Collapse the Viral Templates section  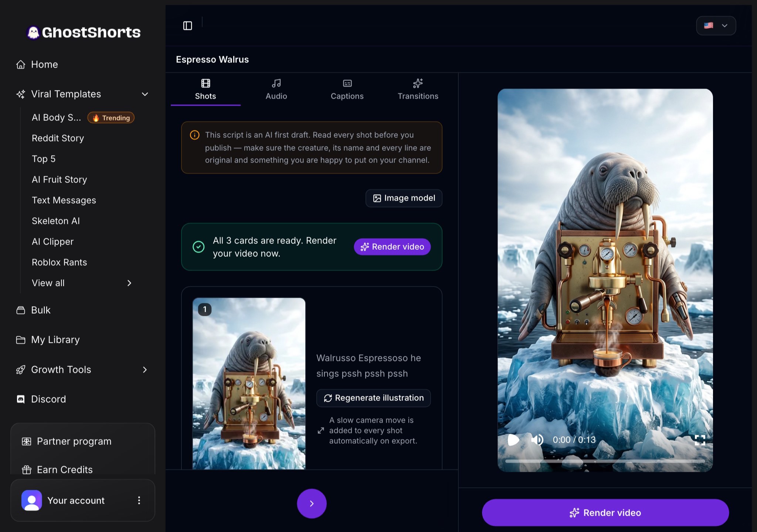145,94
